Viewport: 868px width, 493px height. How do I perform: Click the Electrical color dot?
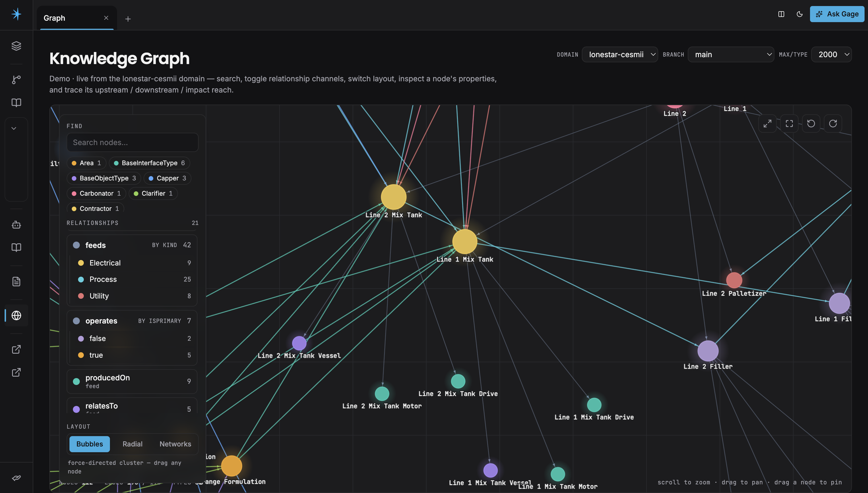click(x=81, y=263)
